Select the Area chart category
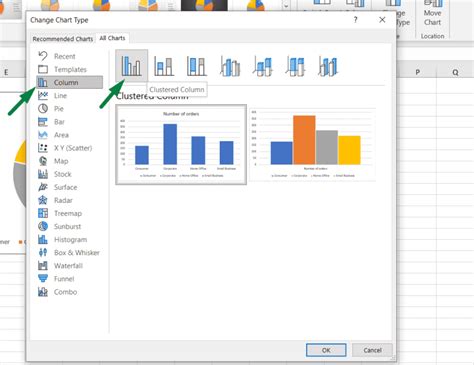Image resolution: width=474 pixels, height=365 pixels. [69, 135]
